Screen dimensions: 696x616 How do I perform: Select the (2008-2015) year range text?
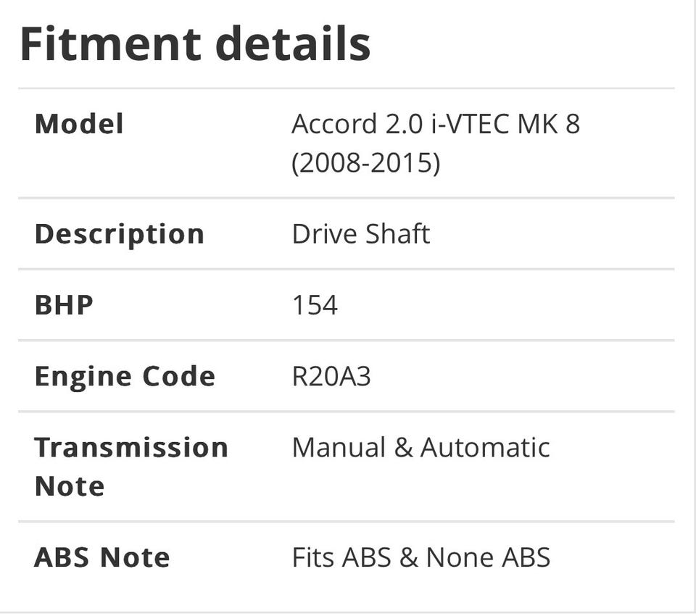(365, 163)
